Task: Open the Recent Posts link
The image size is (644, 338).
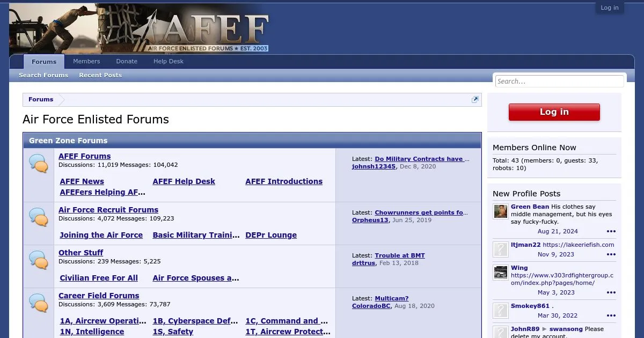Action: coord(100,76)
